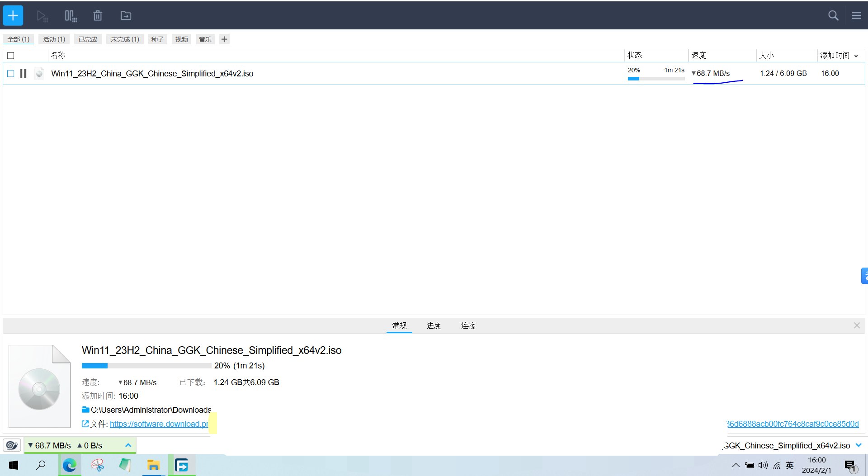Click the large disc file thumbnail

[39, 386]
